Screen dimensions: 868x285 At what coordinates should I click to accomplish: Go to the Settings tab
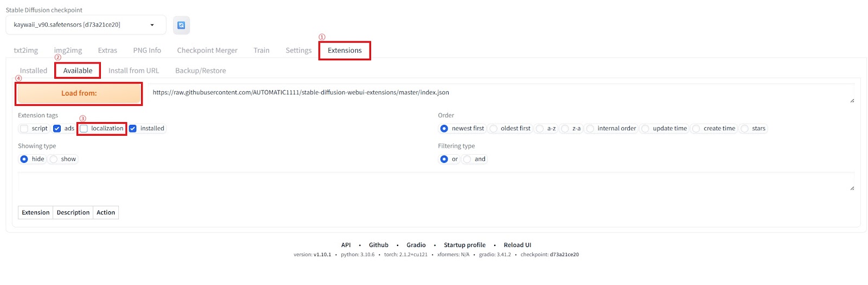point(298,50)
